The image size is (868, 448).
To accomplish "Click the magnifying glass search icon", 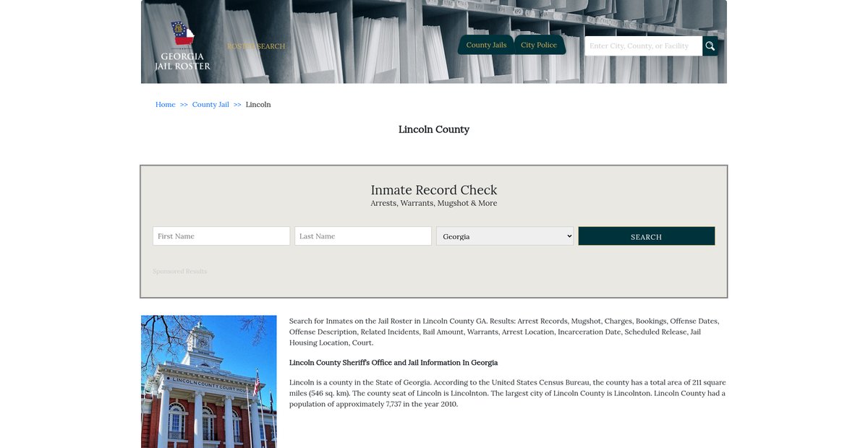I will 710,46.
